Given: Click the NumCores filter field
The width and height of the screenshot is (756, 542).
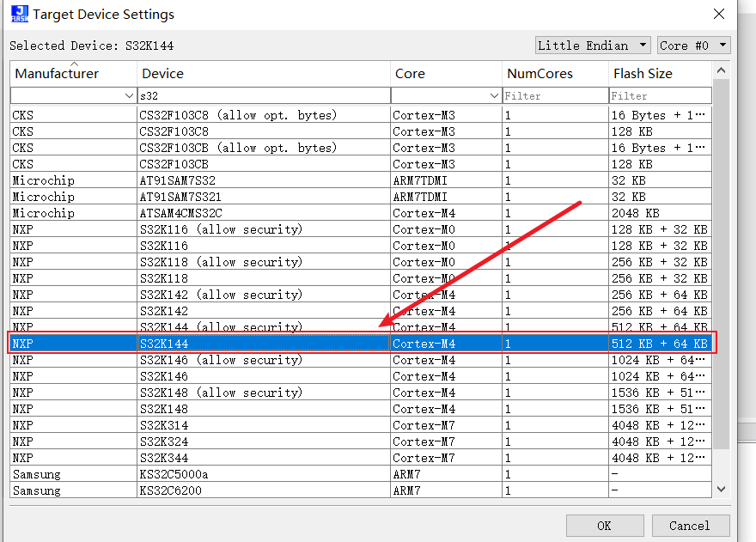Looking at the screenshot, I should [556, 95].
